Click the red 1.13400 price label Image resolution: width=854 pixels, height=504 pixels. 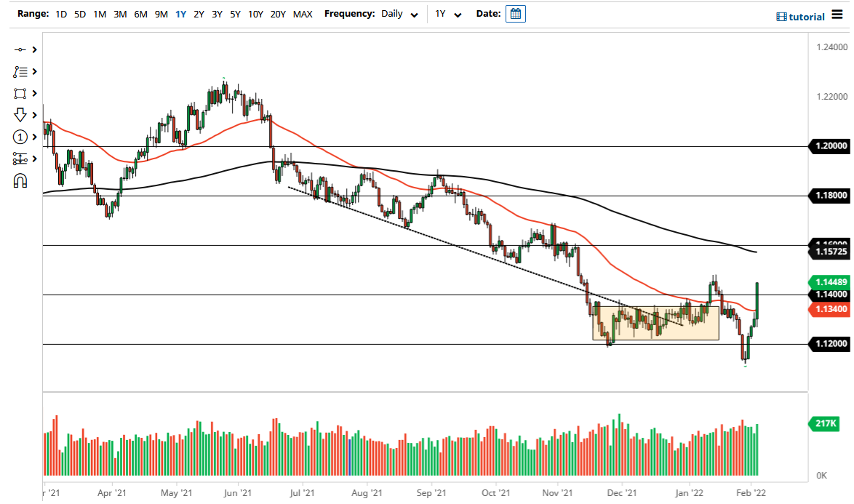click(x=829, y=310)
